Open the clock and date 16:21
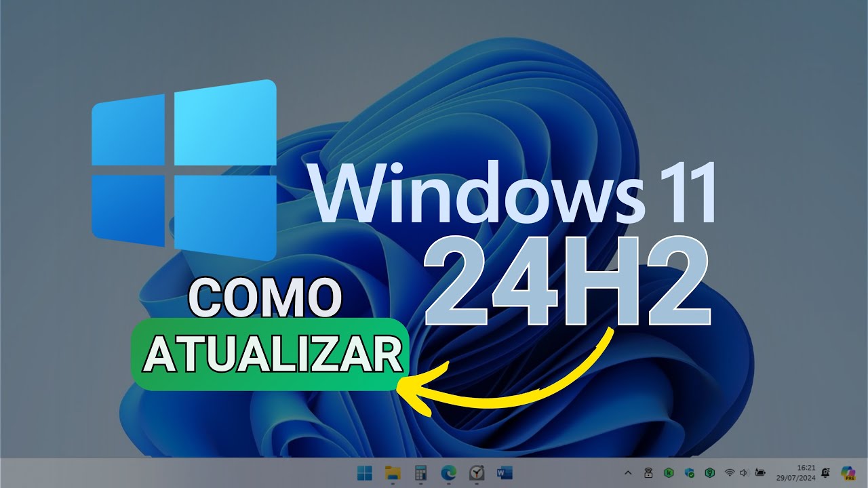Screen dimensions: 868x488 [796, 472]
